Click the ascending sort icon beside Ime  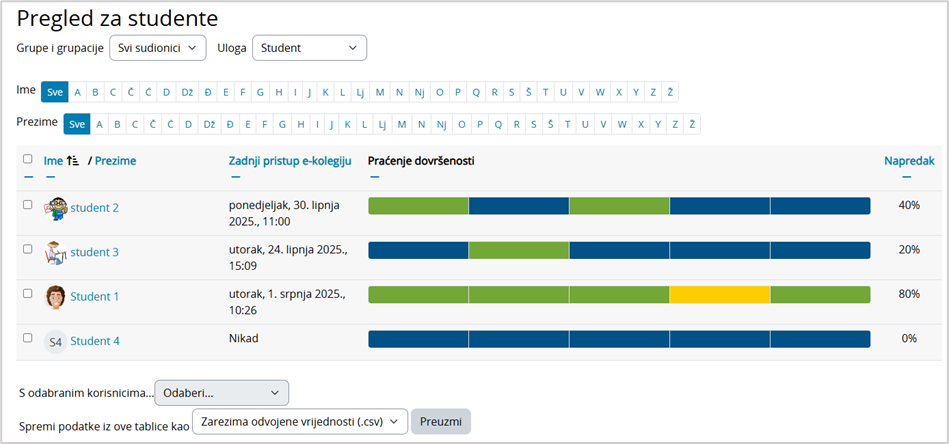pos(72,160)
